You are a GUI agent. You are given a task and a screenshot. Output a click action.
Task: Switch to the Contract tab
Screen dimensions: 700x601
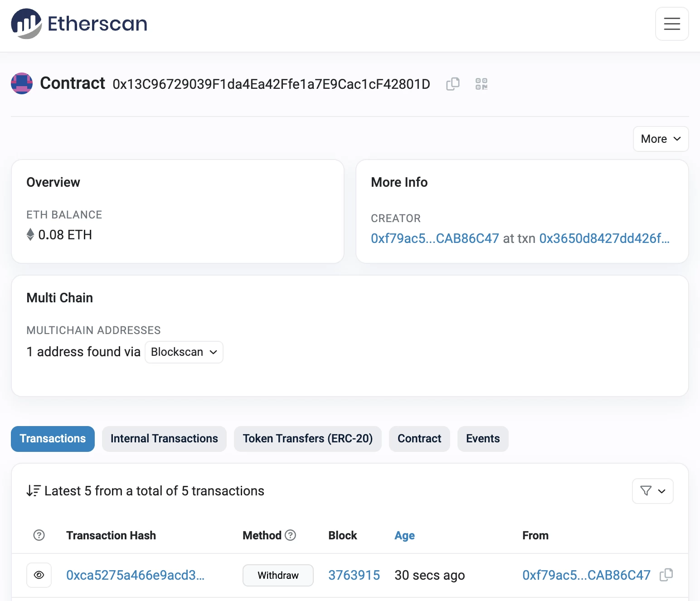point(419,439)
